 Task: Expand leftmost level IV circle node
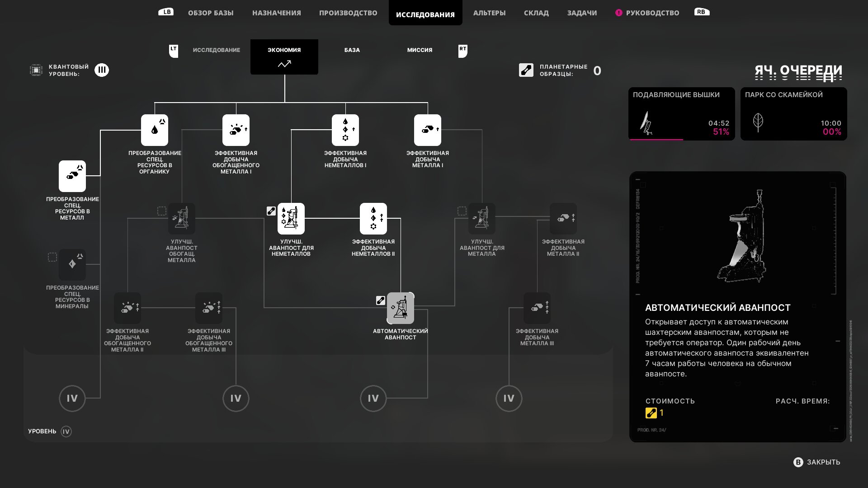[x=72, y=399]
